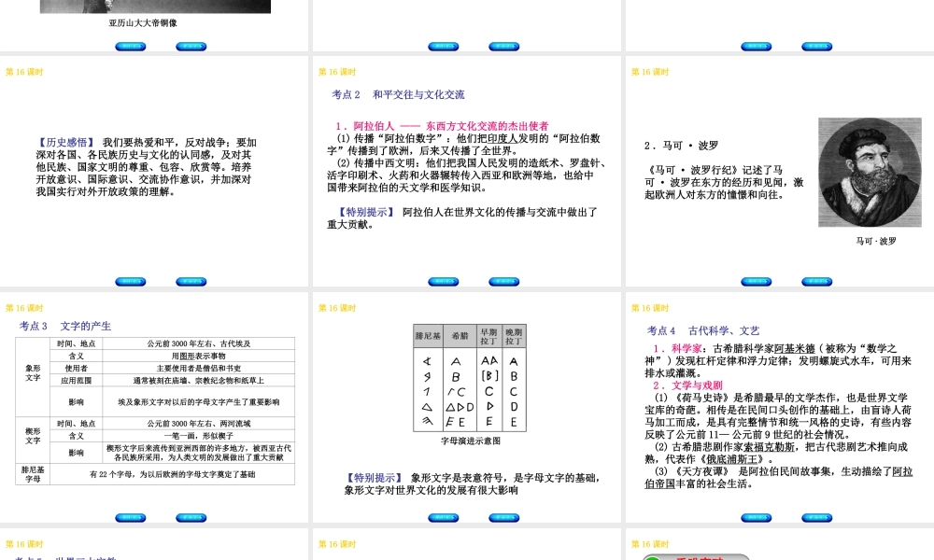Select the Alexander the Great bronze image
The width and height of the screenshot is (934, 560).
(x=155, y=6)
